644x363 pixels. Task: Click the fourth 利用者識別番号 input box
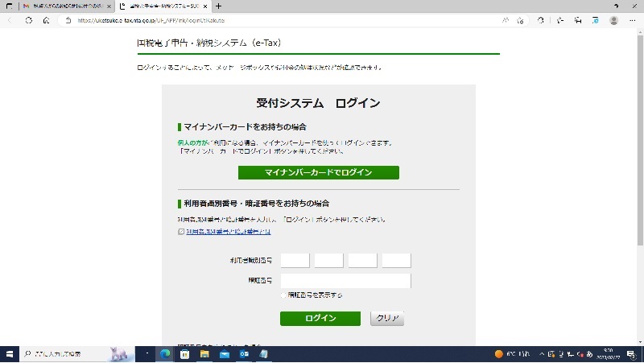point(396,260)
